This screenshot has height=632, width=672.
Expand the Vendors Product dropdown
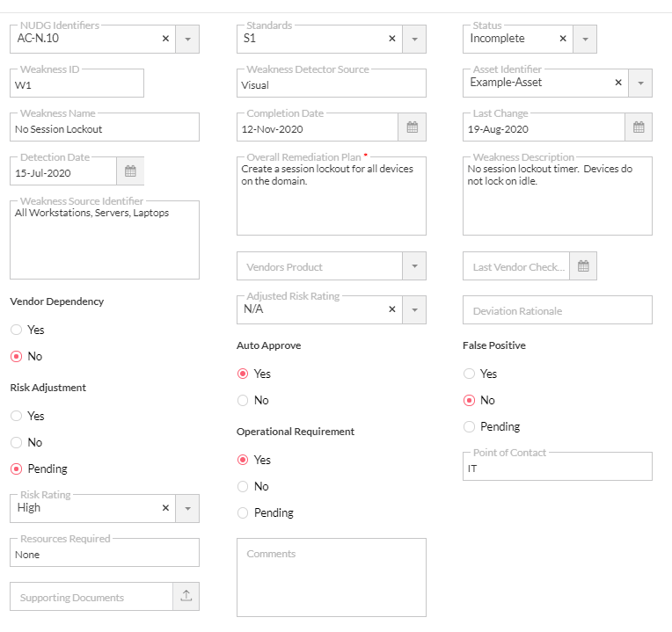(414, 266)
